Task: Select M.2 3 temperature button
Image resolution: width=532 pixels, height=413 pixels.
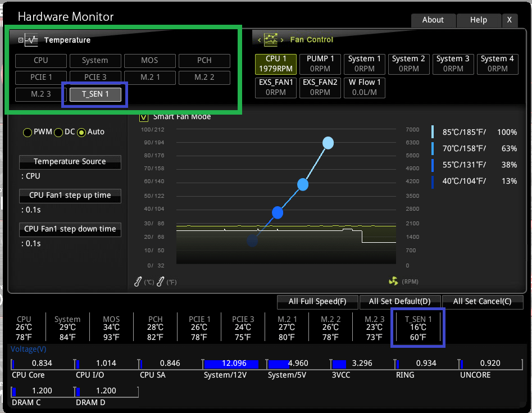Action: coord(40,94)
